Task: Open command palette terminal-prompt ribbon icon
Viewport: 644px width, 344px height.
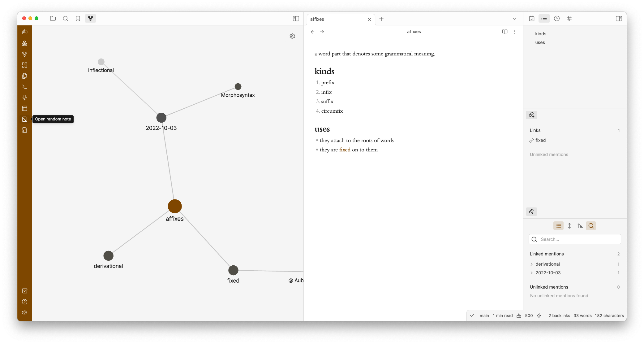Action: click(25, 87)
